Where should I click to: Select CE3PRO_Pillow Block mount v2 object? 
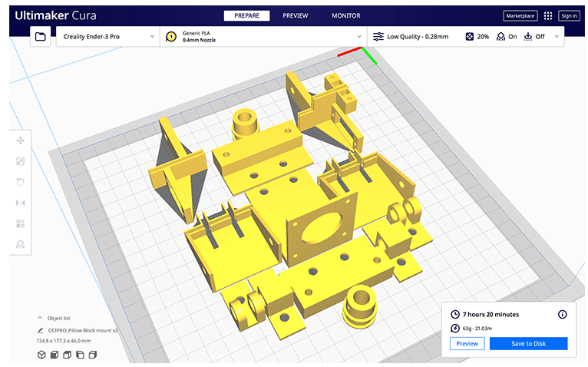pyautogui.click(x=83, y=330)
